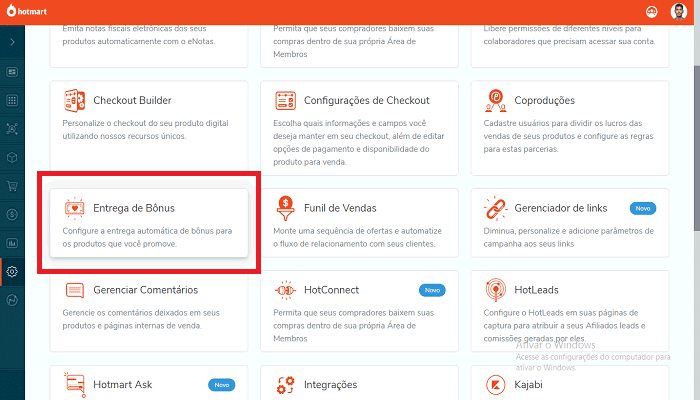
Task: Click Novo badge on Gerenciador de links
Action: coord(643,208)
